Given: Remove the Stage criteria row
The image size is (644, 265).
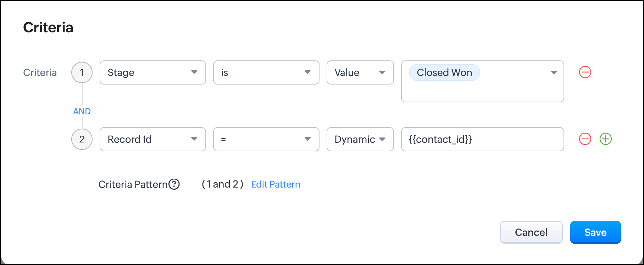Looking at the screenshot, I should 585,72.
